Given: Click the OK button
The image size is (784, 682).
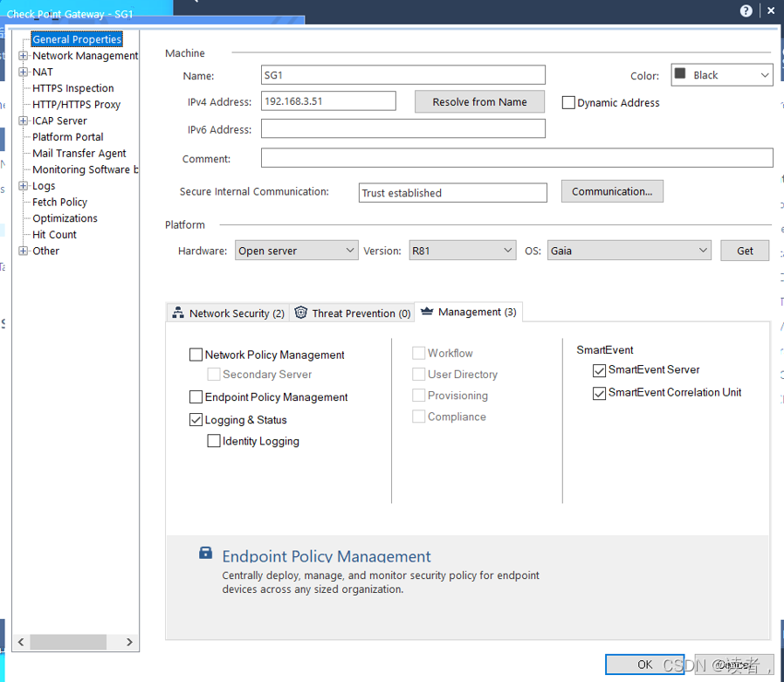Looking at the screenshot, I should [x=644, y=664].
